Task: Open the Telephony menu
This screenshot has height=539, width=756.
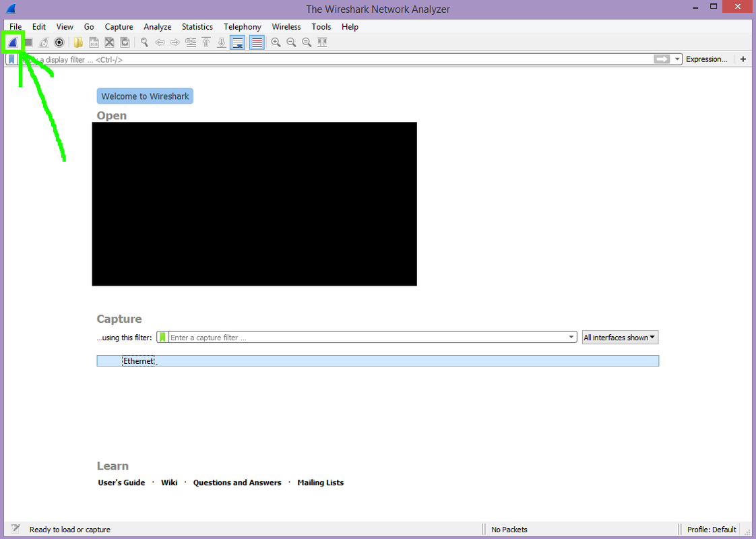Action: coord(243,27)
